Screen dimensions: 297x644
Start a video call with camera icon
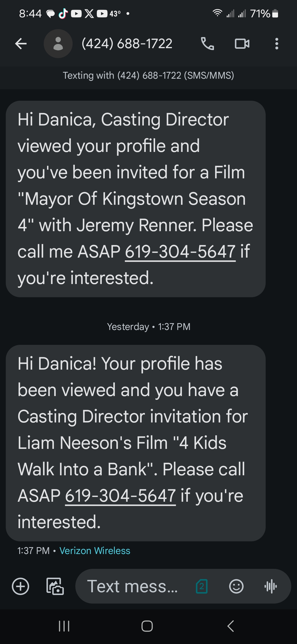click(242, 43)
